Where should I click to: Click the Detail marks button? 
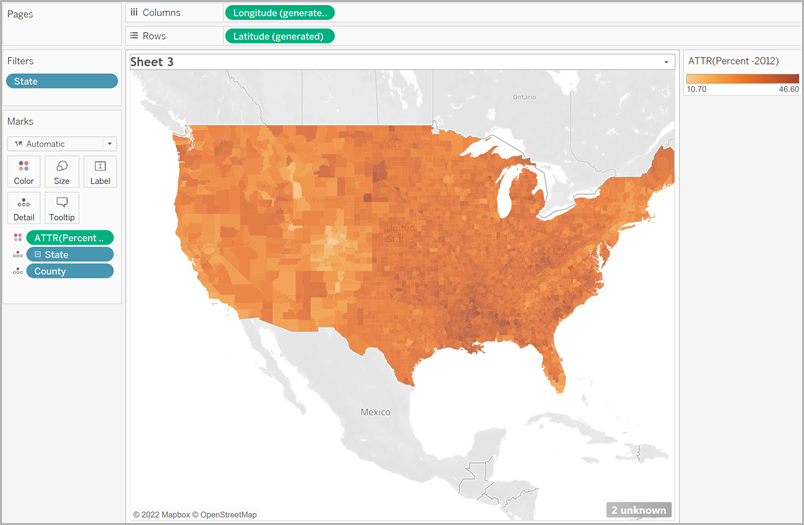point(24,207)
